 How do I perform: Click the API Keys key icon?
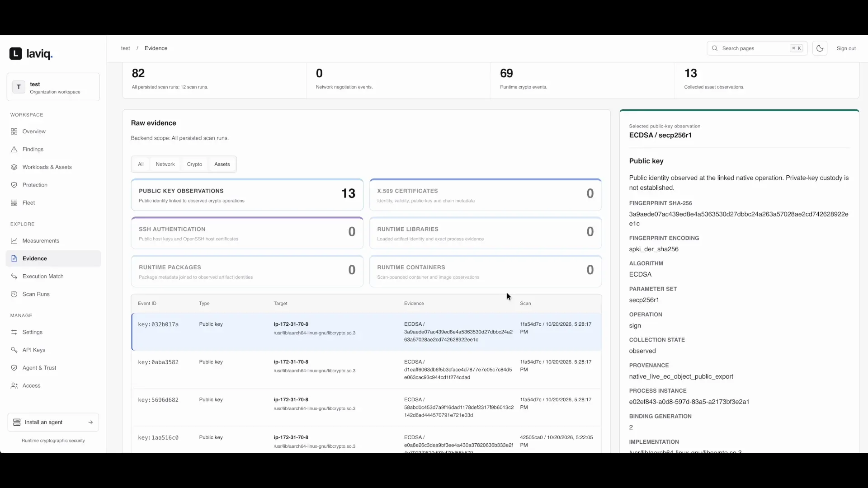point(14,350)
